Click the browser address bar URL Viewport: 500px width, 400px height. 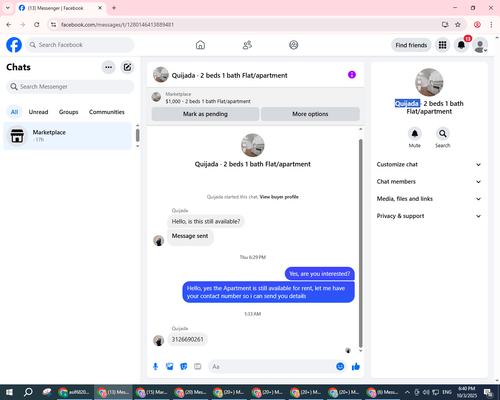(117, 25)
